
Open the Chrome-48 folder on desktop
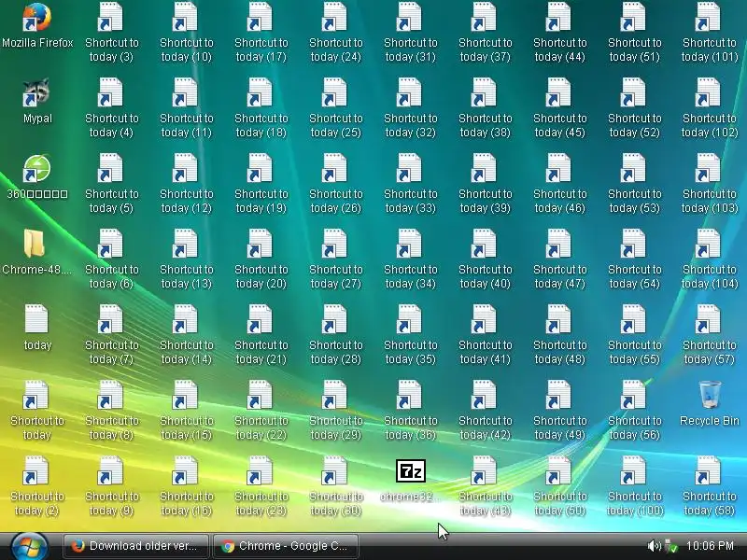pos(37,253)
